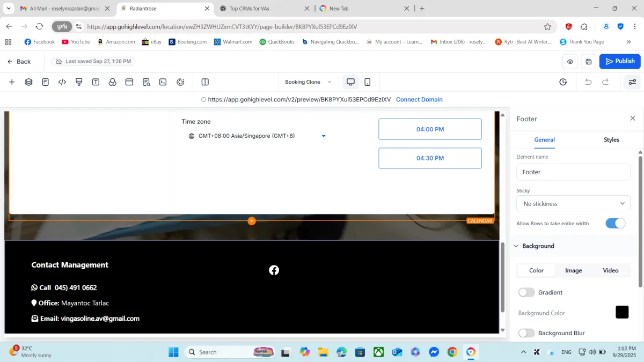
Task: Enable the Background Blur toggle
Action: pyautogui.click(x=526, y=333)
